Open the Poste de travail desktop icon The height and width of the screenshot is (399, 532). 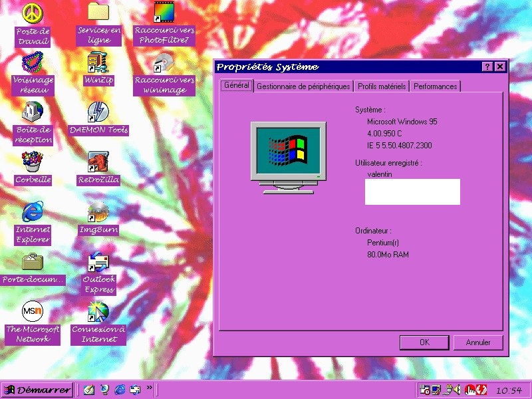pyautogui.click(x=33, y=13)
